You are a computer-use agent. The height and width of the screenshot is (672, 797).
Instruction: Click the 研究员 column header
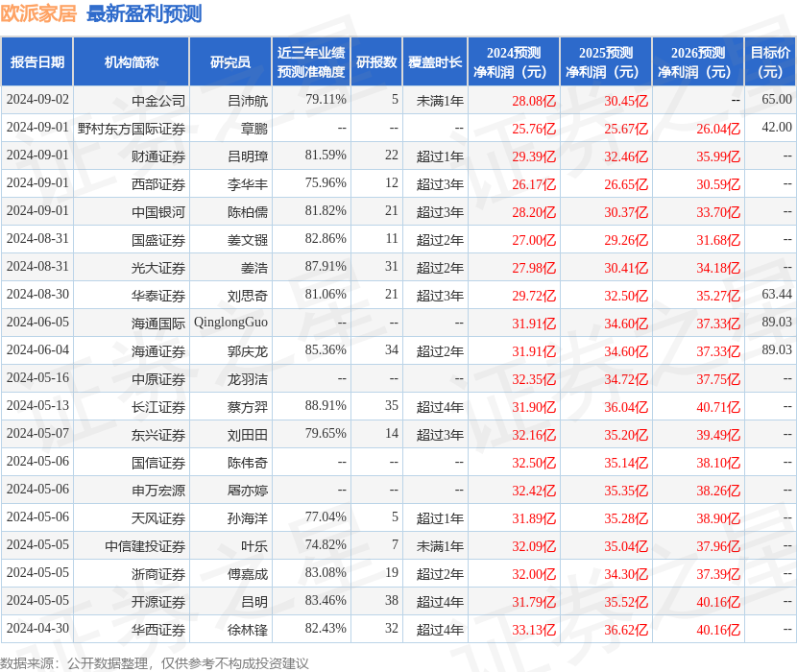click(x=230, y=62)
